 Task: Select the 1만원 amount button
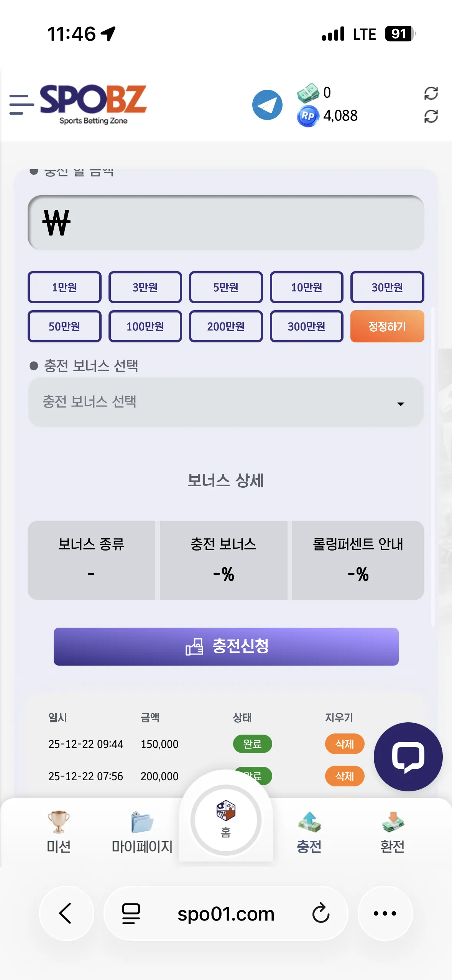pyautogui.click(x=64, y=287)
